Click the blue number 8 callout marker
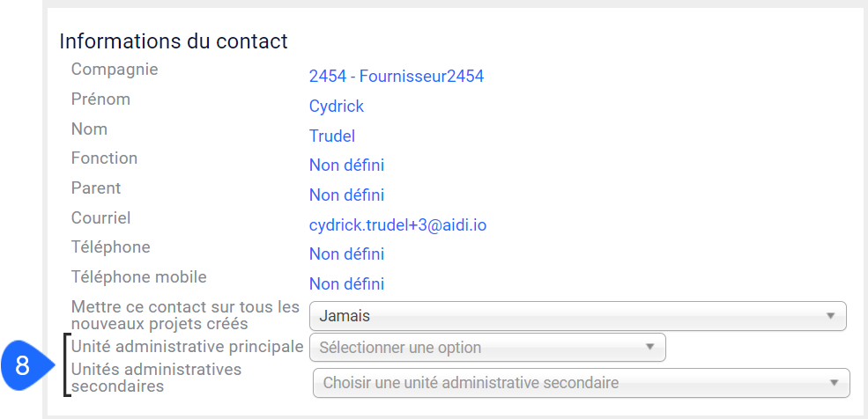Viewport: 868px width, 419px height. 26,365
